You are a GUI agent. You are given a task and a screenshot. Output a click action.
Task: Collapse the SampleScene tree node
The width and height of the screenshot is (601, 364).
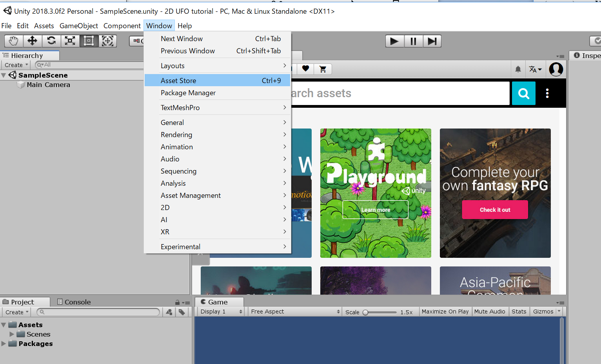pos(4,75)
